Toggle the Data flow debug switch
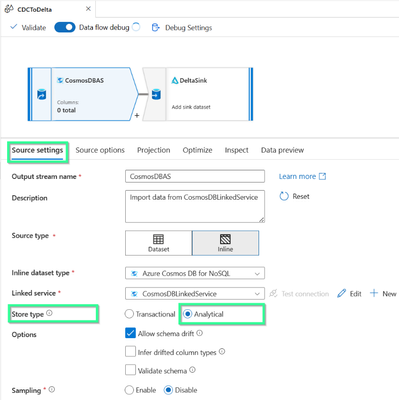399x400 pixels. pos(65,27)
